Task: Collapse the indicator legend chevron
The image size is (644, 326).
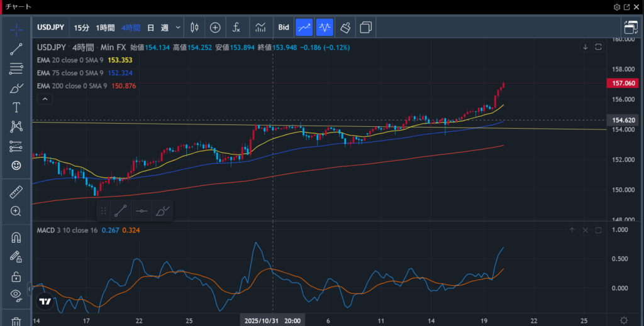Action: 44,99
